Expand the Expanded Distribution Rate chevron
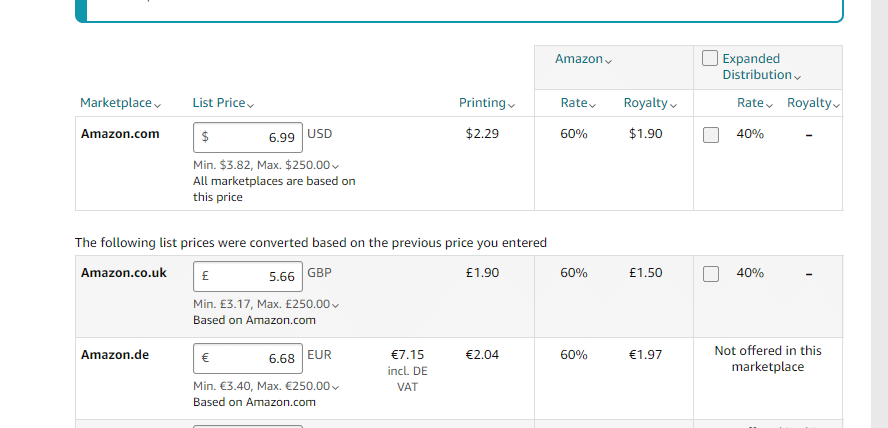Image resolution: width=888 pixels, height=428 pixels. coord(769,105)
